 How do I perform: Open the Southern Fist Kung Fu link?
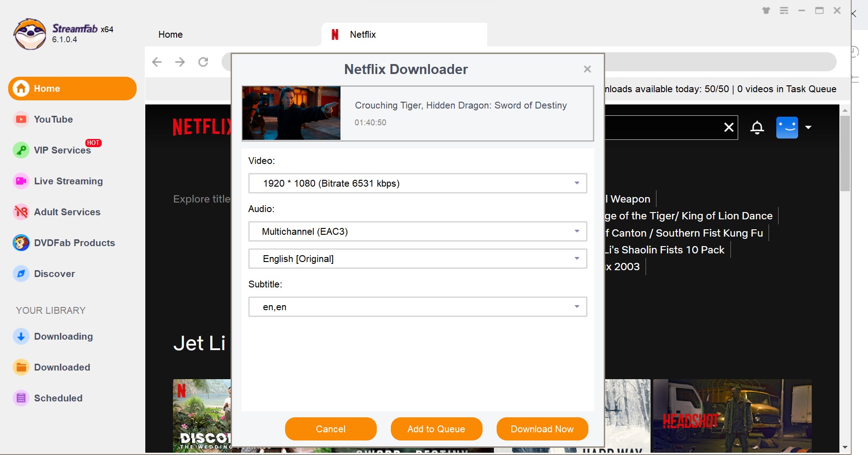pyautogui.click(x=684, y=233)
